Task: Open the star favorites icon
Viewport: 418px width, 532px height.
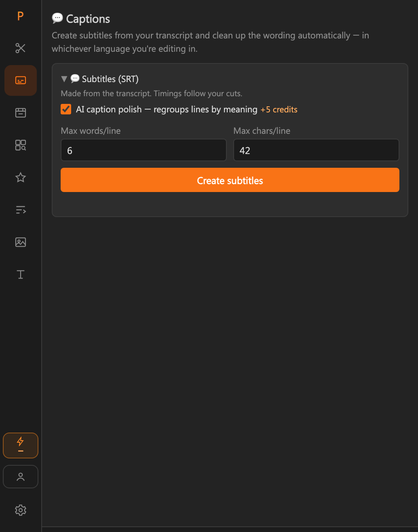Action: pos(21,177)
